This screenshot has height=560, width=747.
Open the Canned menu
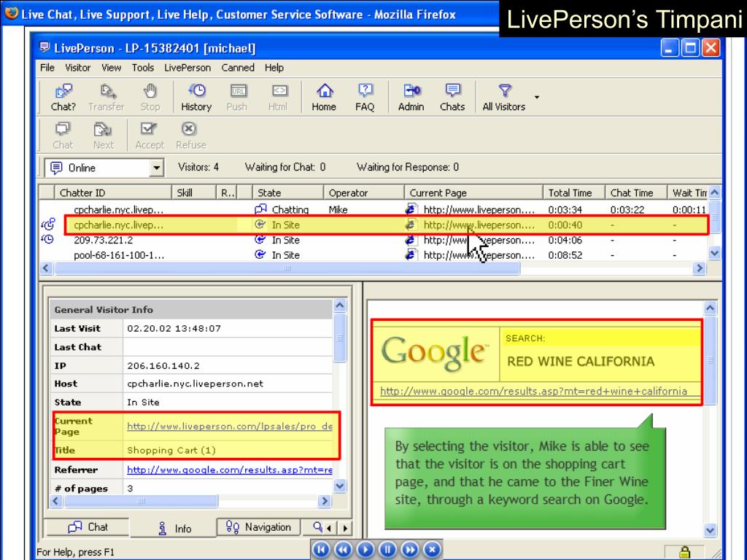[x=238, y=68]
